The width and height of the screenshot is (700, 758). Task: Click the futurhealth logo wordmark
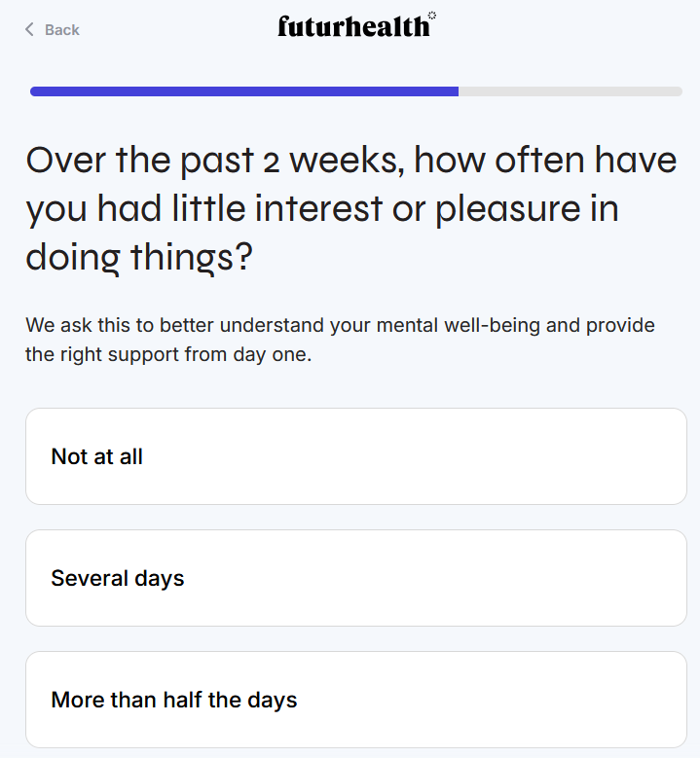click(x=352, y=27)
